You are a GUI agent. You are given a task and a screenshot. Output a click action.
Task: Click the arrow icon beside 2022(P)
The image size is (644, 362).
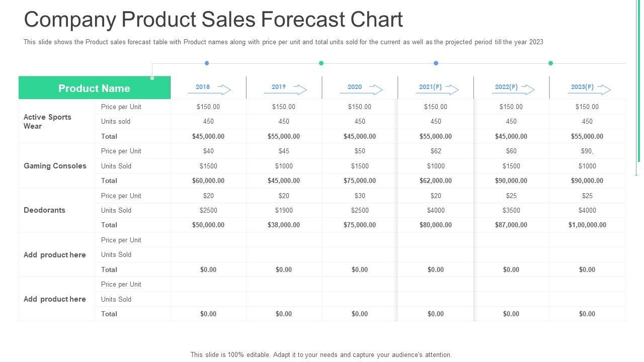point(527,89)
